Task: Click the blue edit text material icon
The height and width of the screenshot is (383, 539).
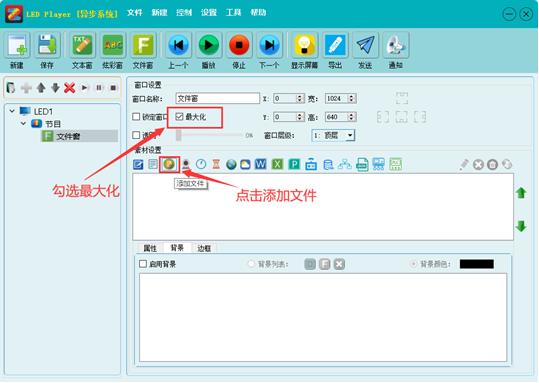Action: click(138, 164)
